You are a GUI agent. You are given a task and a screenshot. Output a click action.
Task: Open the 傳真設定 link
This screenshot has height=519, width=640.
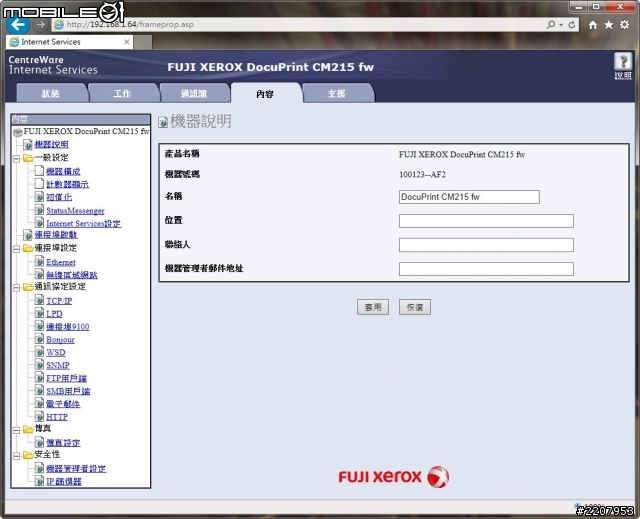(x=63, y=443)
